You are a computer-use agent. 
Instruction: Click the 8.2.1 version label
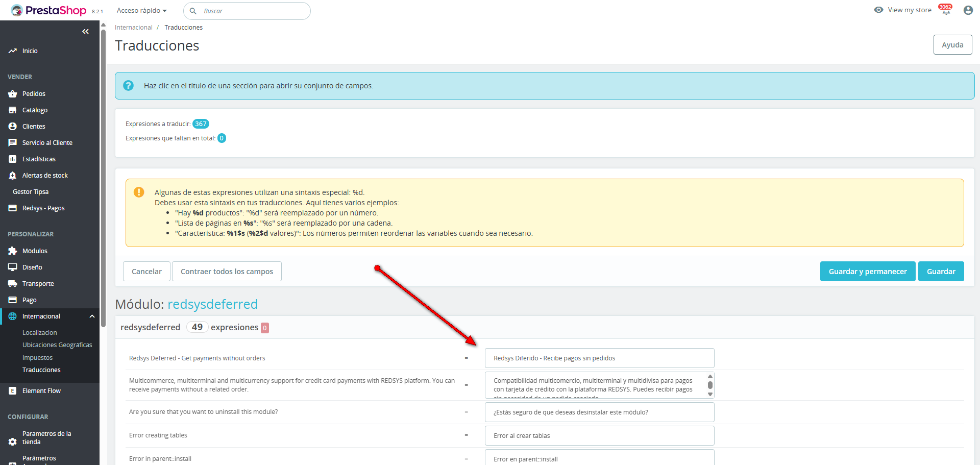click(x=97, y=11)
